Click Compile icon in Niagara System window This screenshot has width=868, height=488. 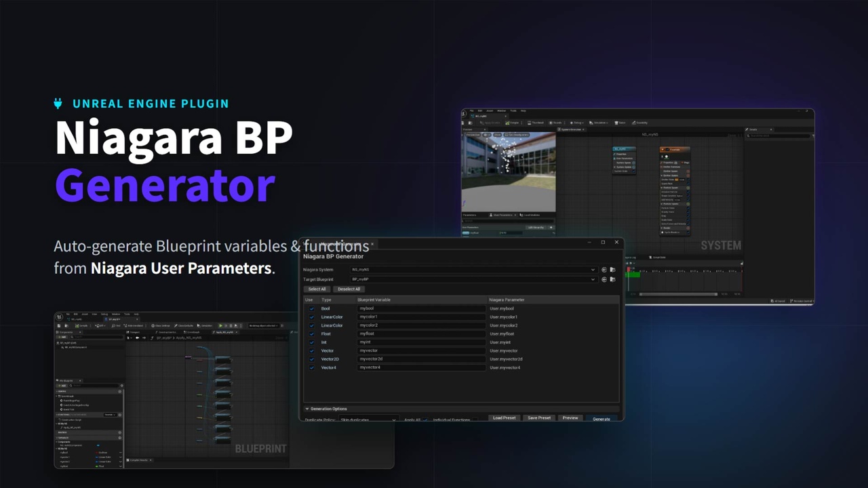513,123
